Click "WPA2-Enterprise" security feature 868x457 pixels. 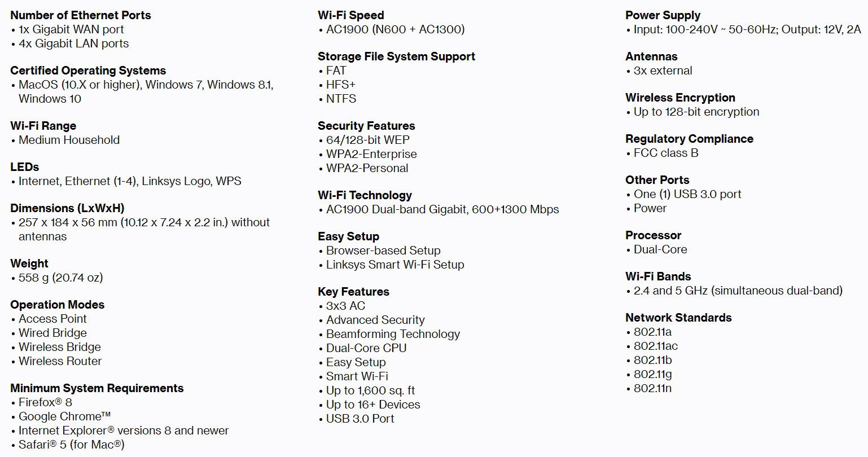[371, 154]
